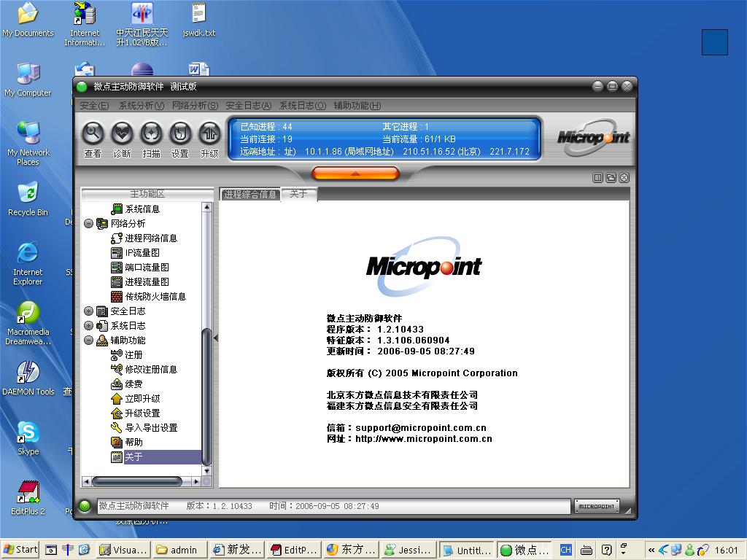The height and width of the screenshot is (560, 747).
Task: Click the tree horizontal scrollbar right arrow
Action: 196,481
